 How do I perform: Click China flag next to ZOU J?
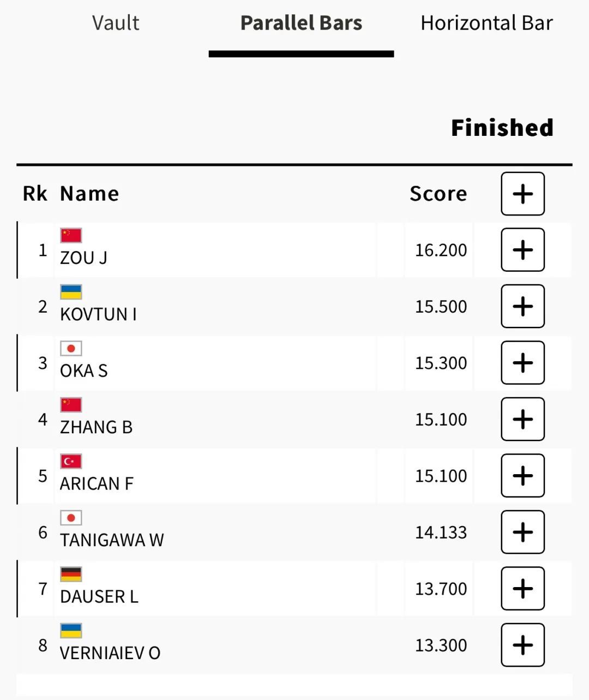(x=71, y=235)
